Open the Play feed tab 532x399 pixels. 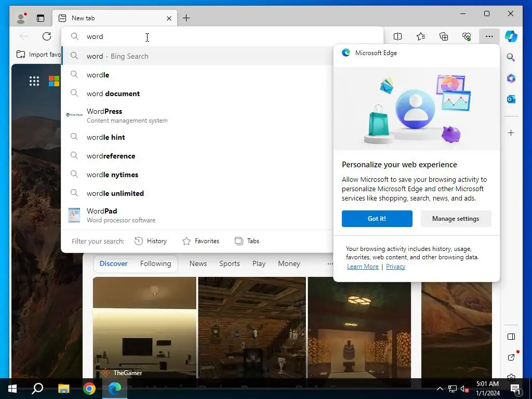259,263
